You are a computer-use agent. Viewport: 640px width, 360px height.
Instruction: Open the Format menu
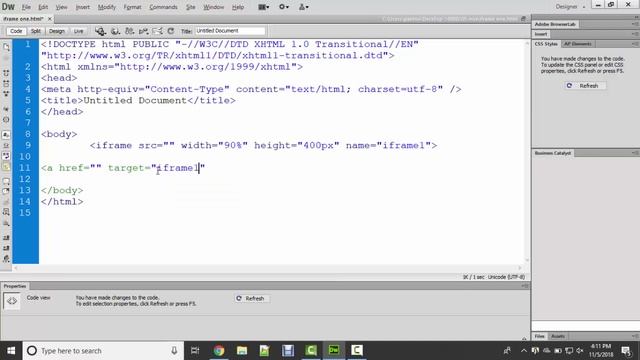132,7
